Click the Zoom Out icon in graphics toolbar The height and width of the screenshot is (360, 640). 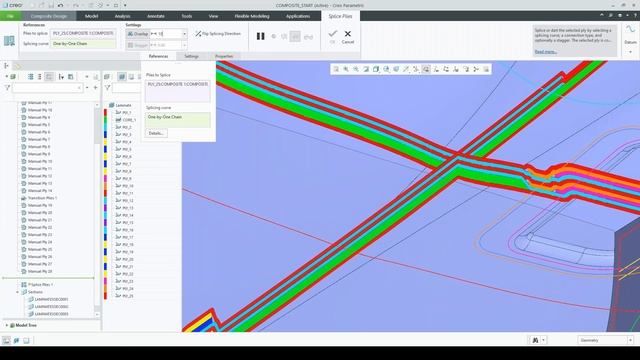[x=356, y=69]
